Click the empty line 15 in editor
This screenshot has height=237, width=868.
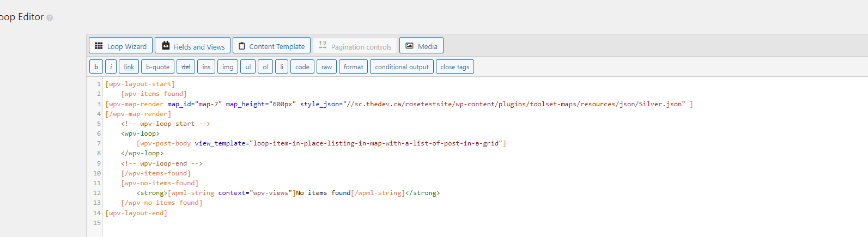click(x=485, y=223)
